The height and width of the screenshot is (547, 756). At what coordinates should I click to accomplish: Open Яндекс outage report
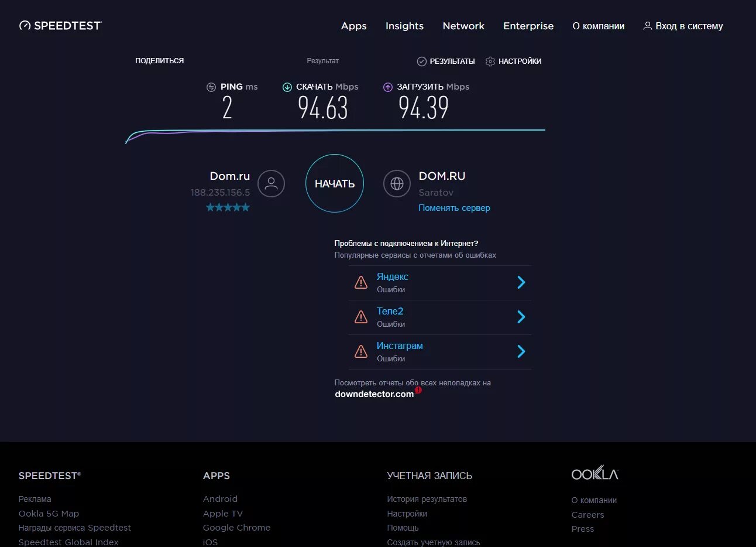point(392,276)
